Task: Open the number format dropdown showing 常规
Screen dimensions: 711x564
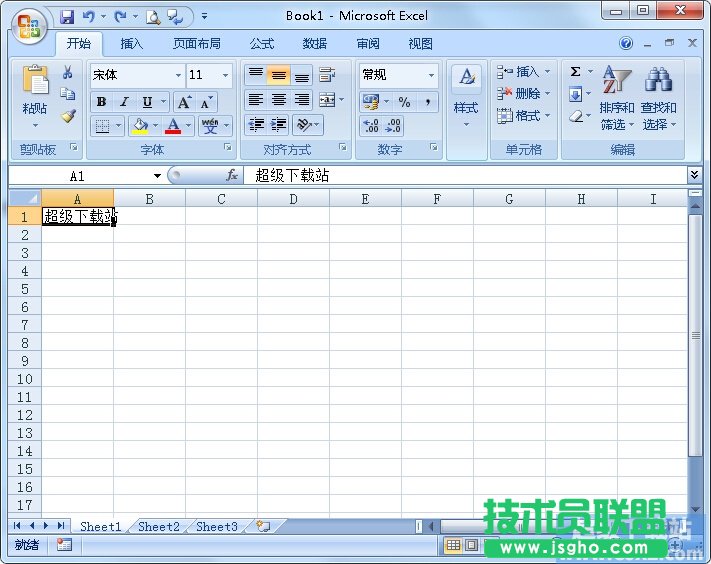Action: (x=432, y=75)
